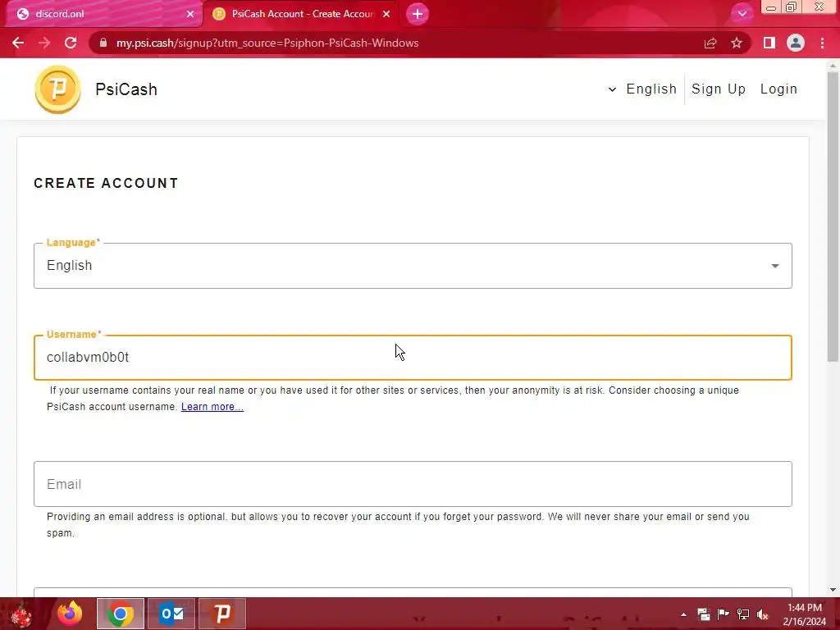Close the discord.onl tab

tap(190, 14)
